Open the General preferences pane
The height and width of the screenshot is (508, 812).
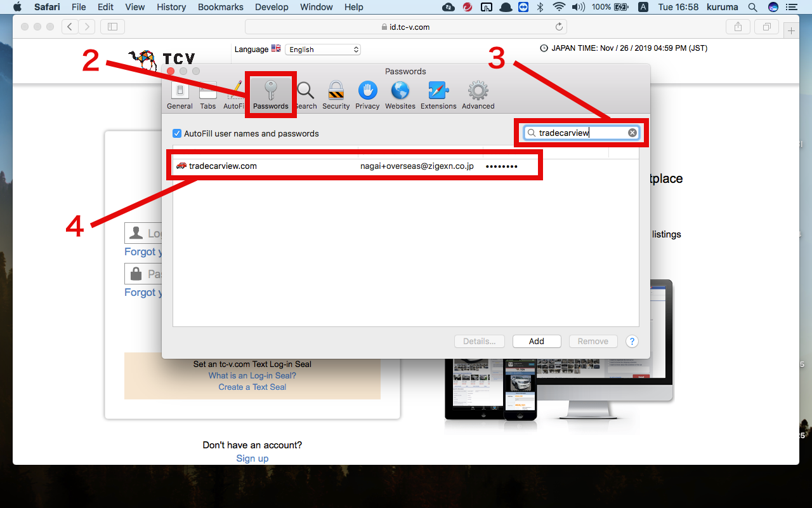tap(180, 95)
